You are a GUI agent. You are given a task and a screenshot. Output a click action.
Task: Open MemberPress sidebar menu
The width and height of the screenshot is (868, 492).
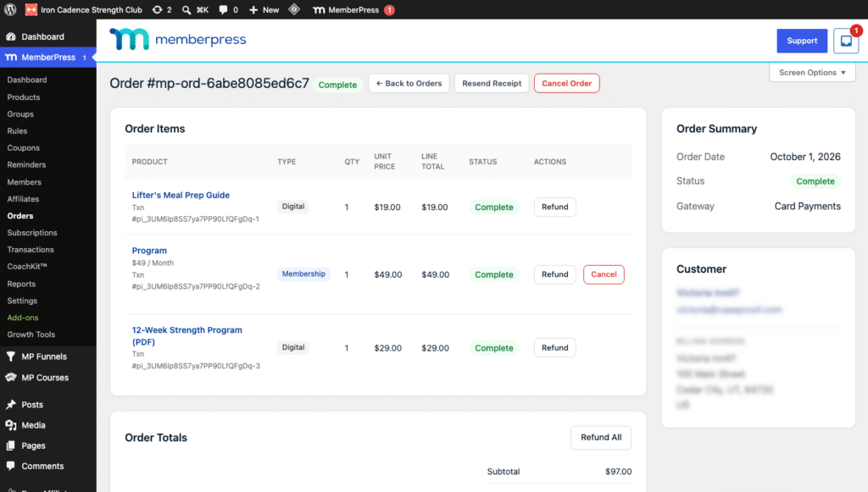click(x=48, y=57)
